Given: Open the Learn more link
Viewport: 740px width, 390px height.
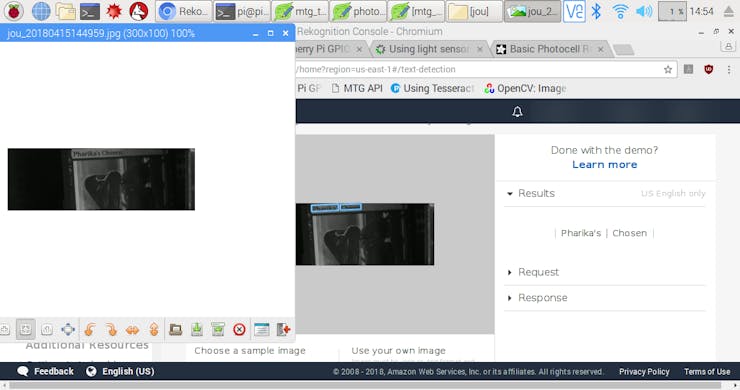Looking at the screenshot, I should point(605,164).
